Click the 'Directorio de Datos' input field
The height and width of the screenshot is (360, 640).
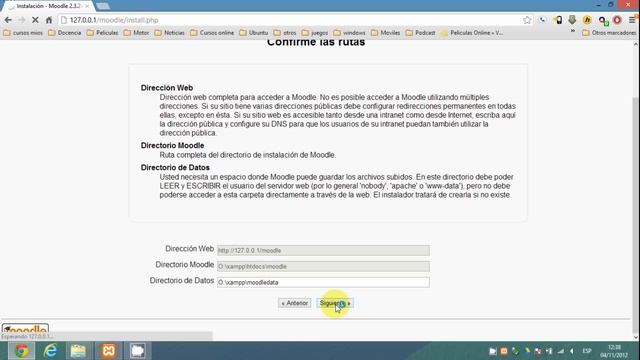(x=323, y=282)
